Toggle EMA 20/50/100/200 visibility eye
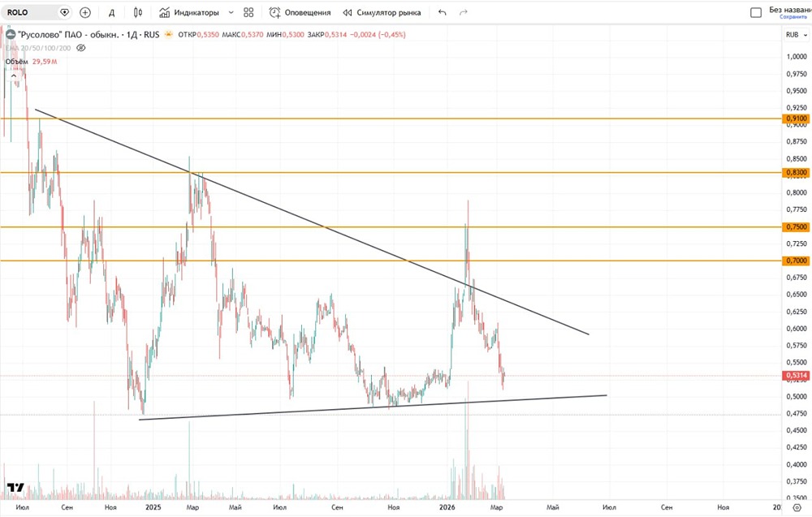This screenshot has width=812, height=517. pyautogui.click(x=80, y=48)
